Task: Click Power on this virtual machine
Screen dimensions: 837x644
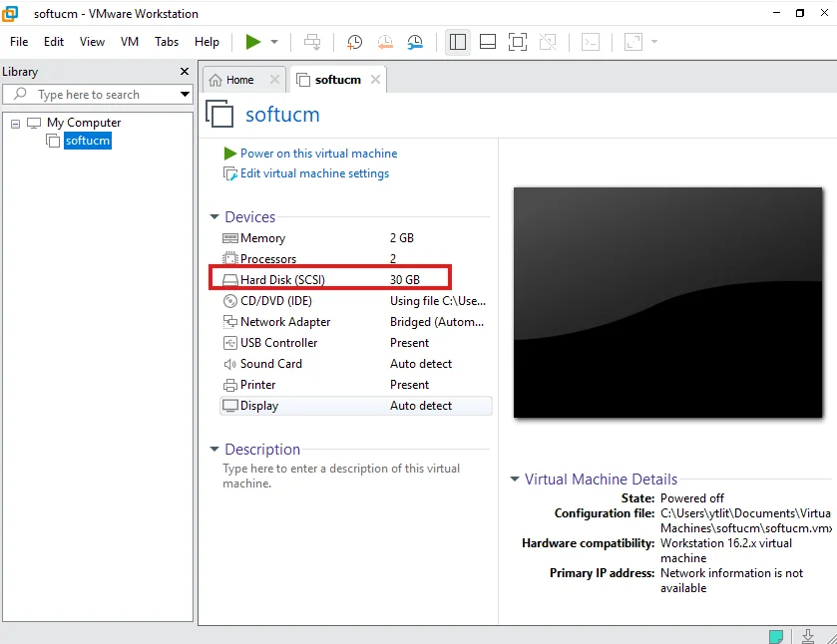Action: tap(318, 154)
